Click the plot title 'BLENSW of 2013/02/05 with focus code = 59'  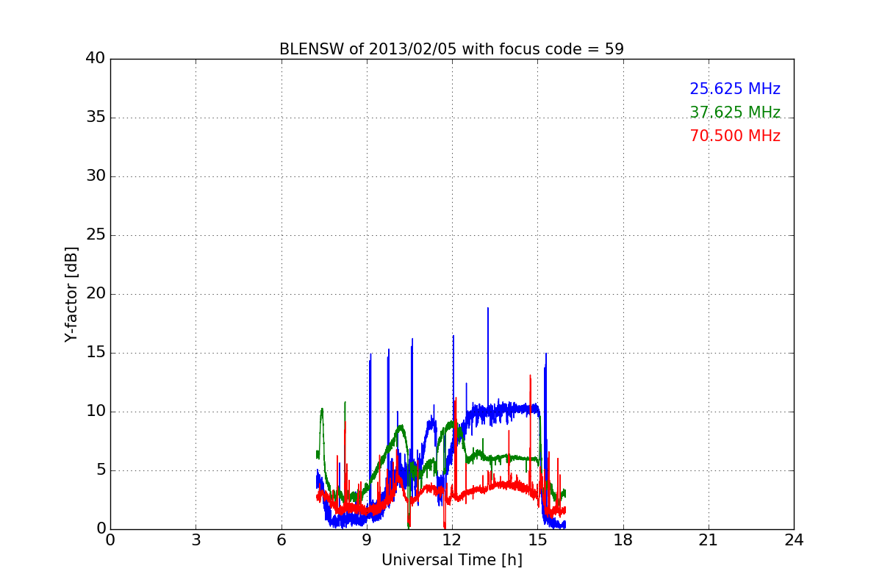pos(451,49)
